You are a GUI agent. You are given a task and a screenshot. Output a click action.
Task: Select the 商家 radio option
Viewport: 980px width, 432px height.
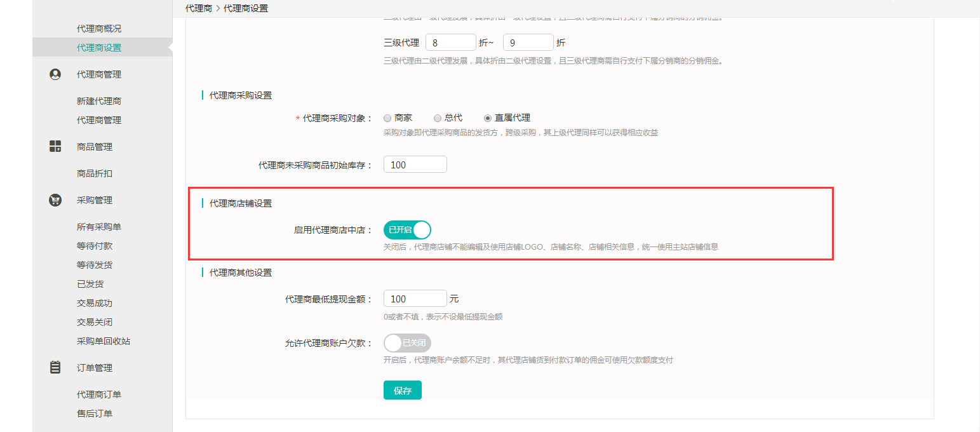coord(387,118)
